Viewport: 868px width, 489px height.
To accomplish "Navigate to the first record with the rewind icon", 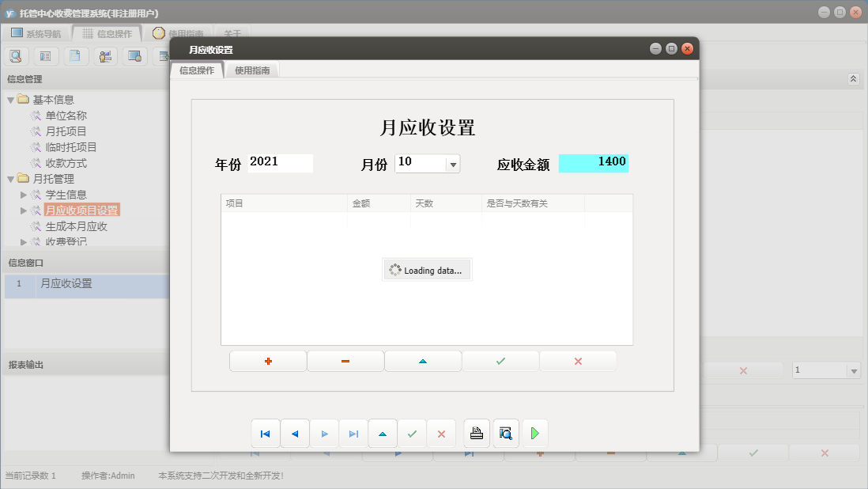I will [x=266, y=433].
